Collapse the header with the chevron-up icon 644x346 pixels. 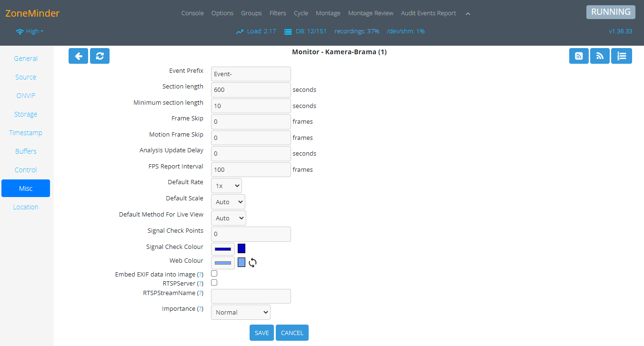(468, 13)
